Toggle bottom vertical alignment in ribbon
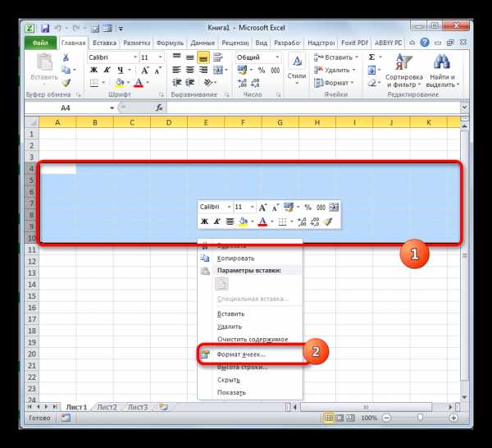 203,57
